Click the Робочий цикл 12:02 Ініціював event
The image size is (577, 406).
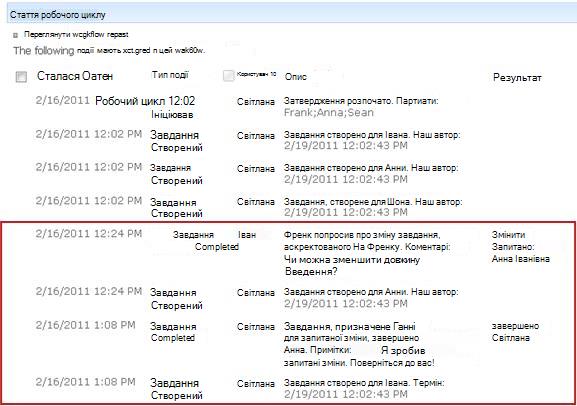click(145, 107)
